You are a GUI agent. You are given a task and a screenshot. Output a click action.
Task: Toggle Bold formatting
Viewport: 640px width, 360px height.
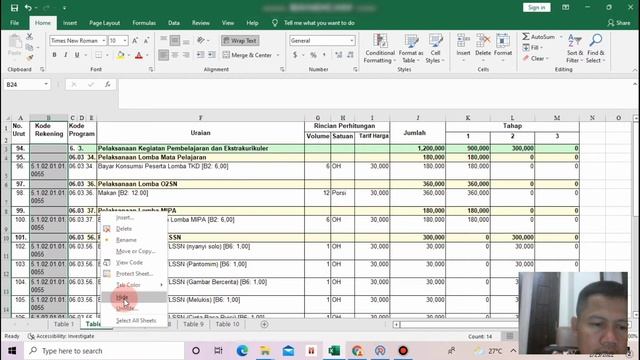[x=54, y=55]
